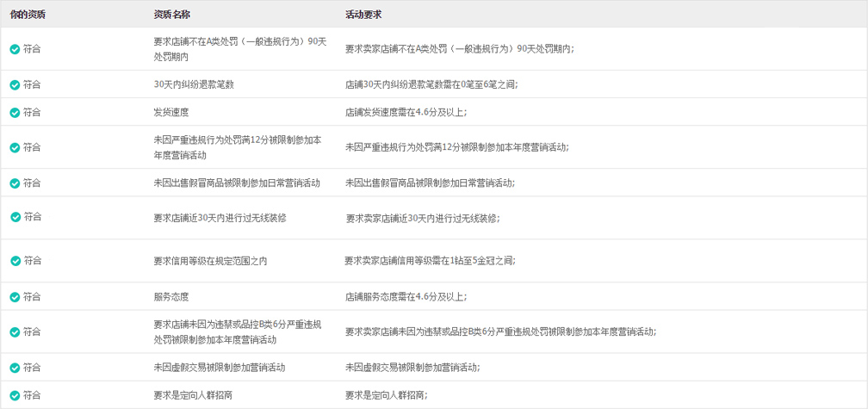Click green check icon in B类6分 row
The height and width of the screenshot is (409, 868).
[x=15, y=332]
